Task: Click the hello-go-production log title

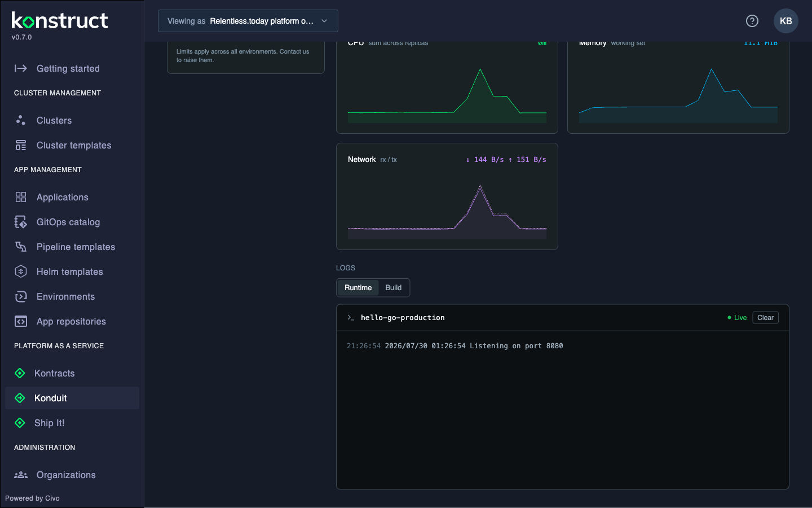Action: point(403,318)
